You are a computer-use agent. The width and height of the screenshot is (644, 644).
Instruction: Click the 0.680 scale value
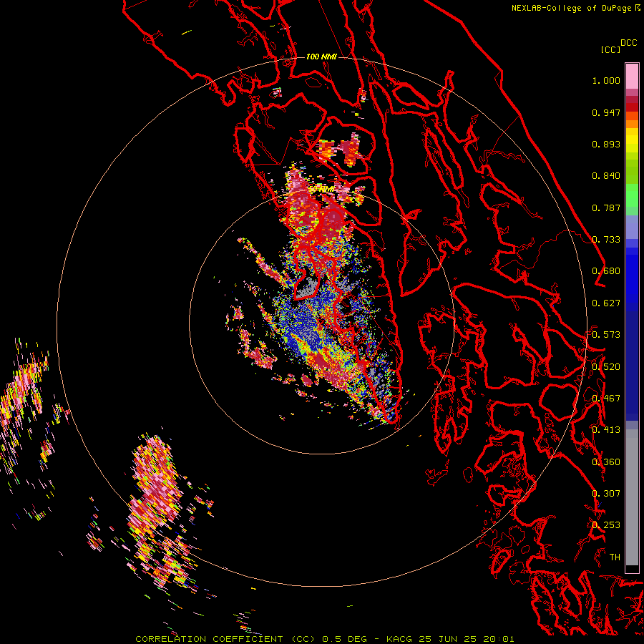[x=606, y=271]
